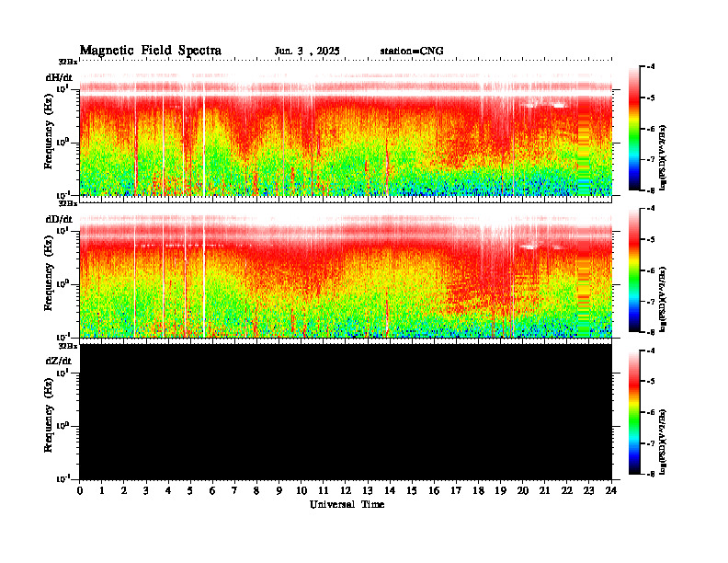Click the black dZ/dt spectrogram panel
The image size is (728, 563).
346,411
